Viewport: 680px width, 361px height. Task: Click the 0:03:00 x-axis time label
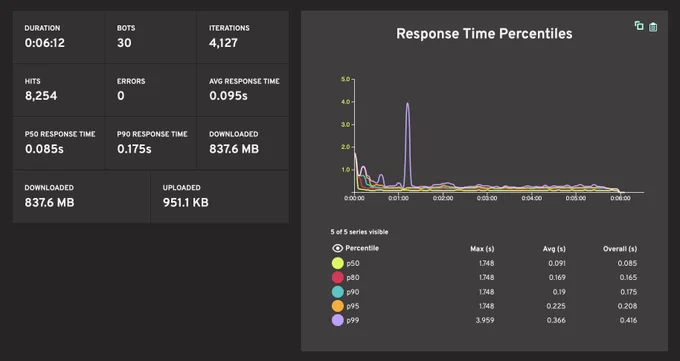pyautogui.click(x=487, y=198)
